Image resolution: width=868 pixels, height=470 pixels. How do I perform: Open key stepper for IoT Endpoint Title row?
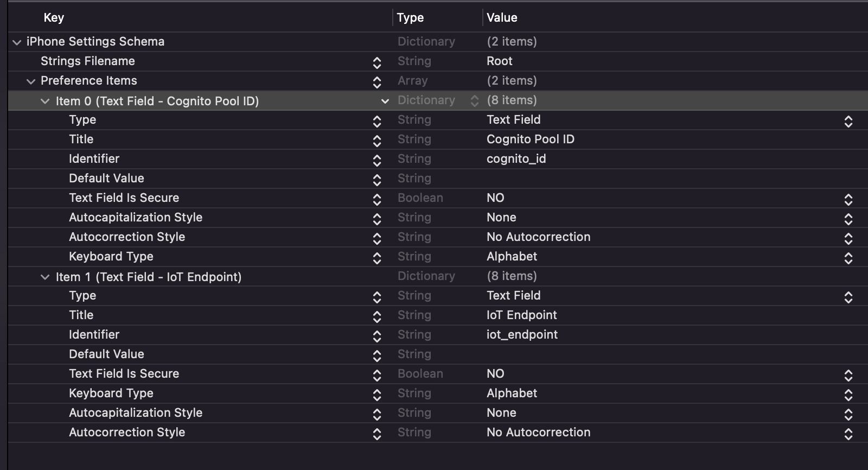pos(377,316)
